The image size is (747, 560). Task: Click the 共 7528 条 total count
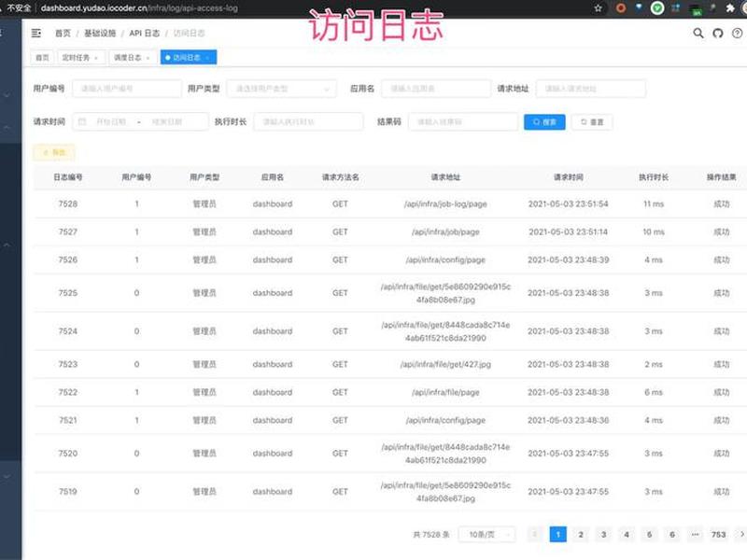point(431,534)
